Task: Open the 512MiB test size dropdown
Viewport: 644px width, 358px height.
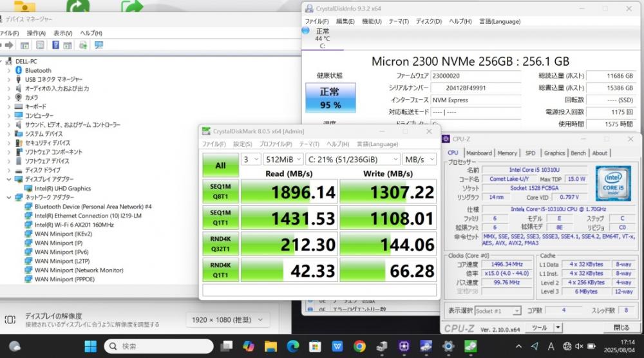Action: pyautogui.click(x=283, y=159)
